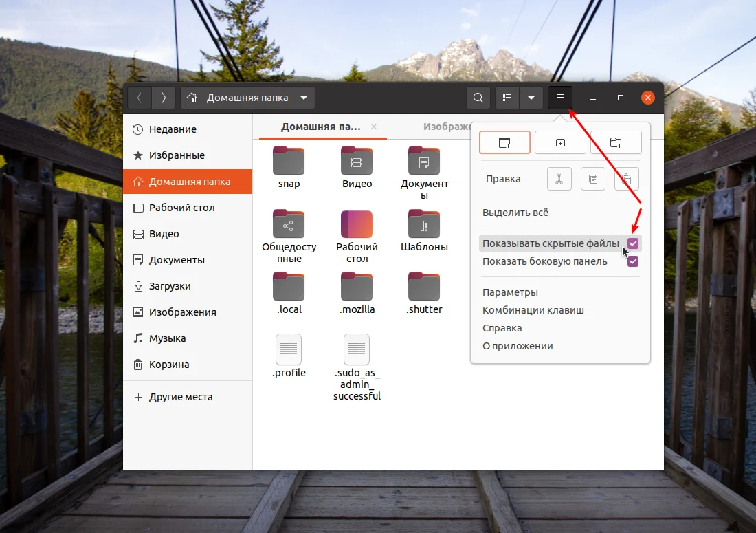Switch to list view in the toolbar
Image resolution: width=756 pixels, height=533 pixels.
pos(507,97)
